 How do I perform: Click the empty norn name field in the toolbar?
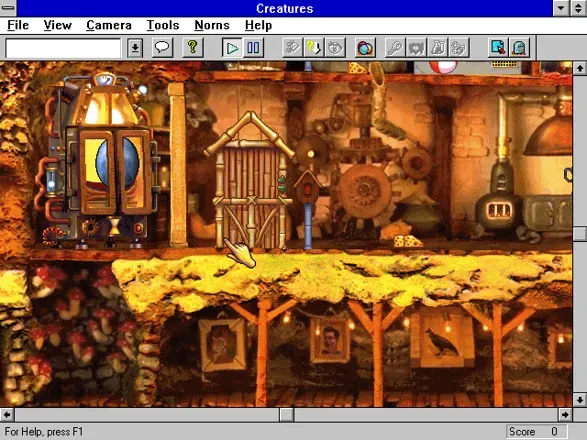[x=63, y=48]
